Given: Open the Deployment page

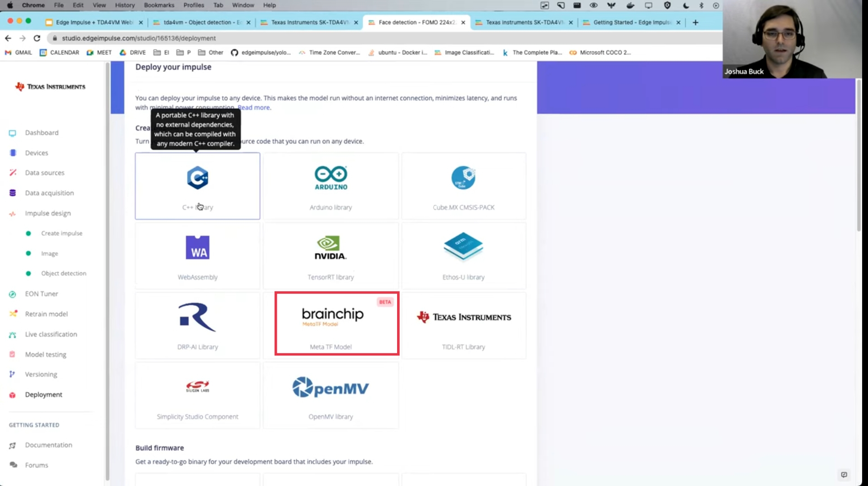Looking at the screenshot, I should (44, 395).
